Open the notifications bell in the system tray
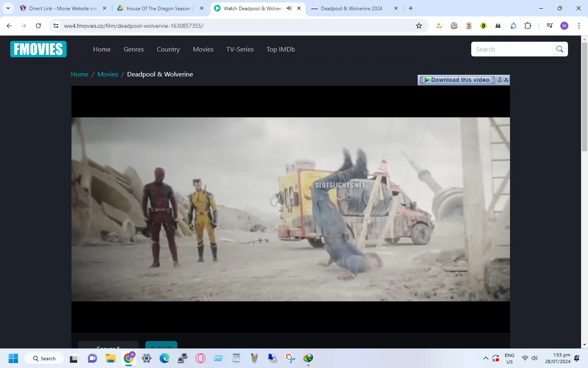 [577, 359]
